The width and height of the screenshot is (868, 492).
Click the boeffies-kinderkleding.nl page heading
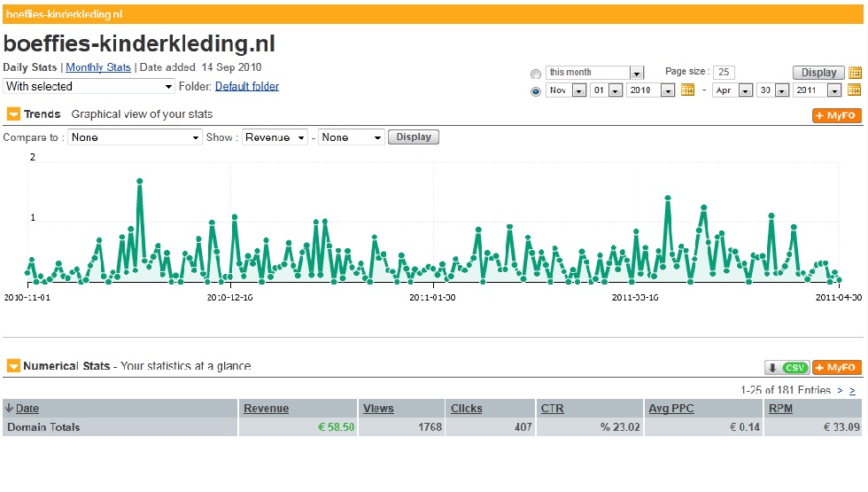tap(139, 43)
